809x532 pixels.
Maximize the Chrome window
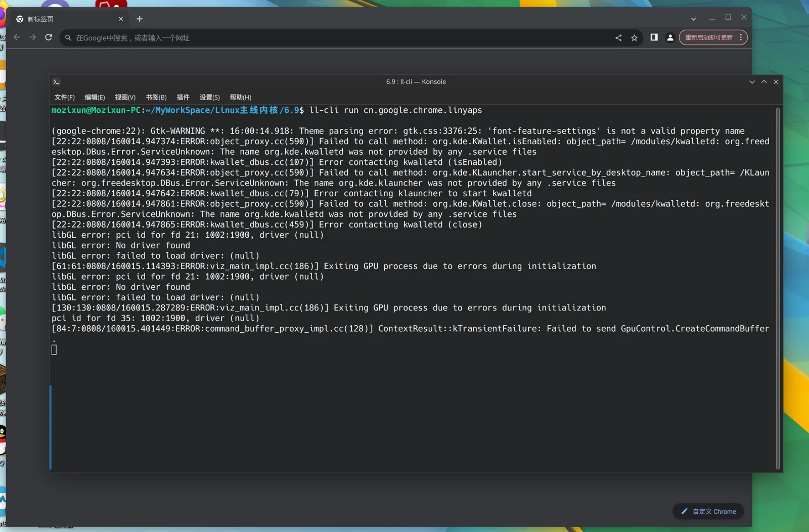coord(728,17)
